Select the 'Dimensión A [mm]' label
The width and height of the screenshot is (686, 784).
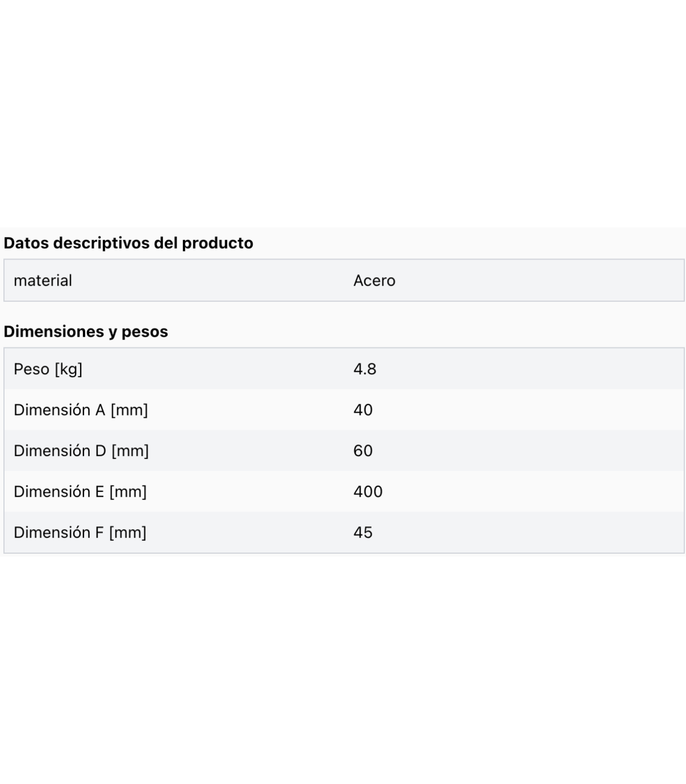pos(81,410)
